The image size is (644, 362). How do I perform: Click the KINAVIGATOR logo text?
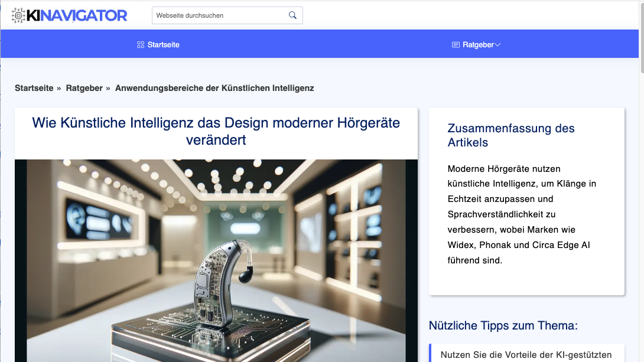[77, 15]
